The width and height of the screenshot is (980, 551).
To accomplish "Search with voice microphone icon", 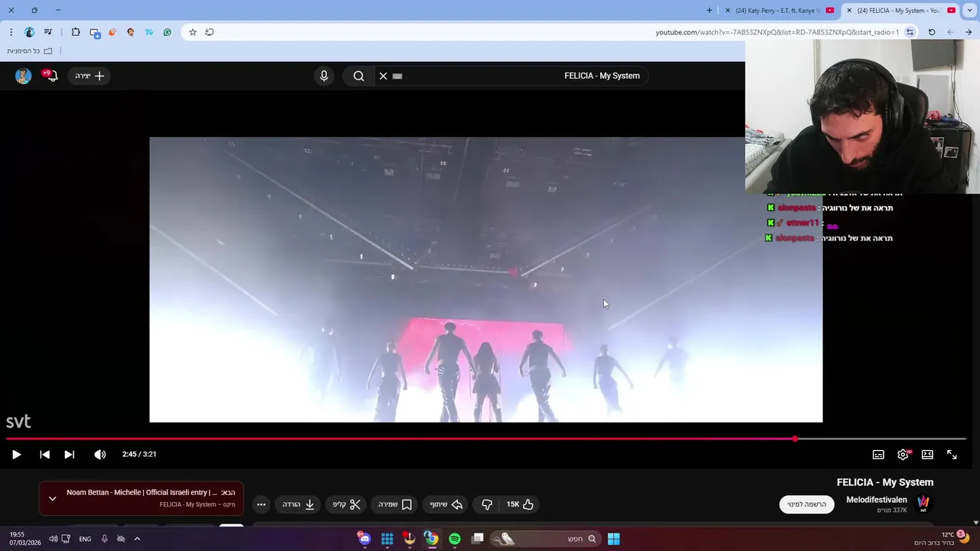I will click(x=324, y=76).
